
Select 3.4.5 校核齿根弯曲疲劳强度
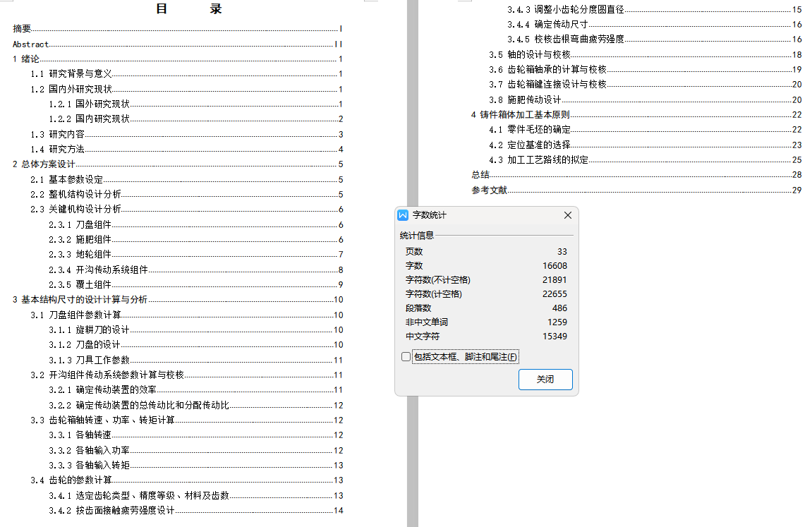point(654,40)
